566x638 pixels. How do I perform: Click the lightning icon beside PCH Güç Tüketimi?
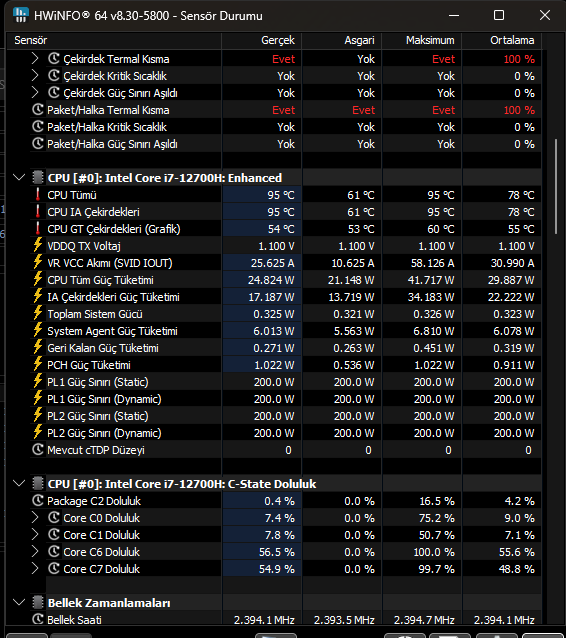(x=38, y=365)
